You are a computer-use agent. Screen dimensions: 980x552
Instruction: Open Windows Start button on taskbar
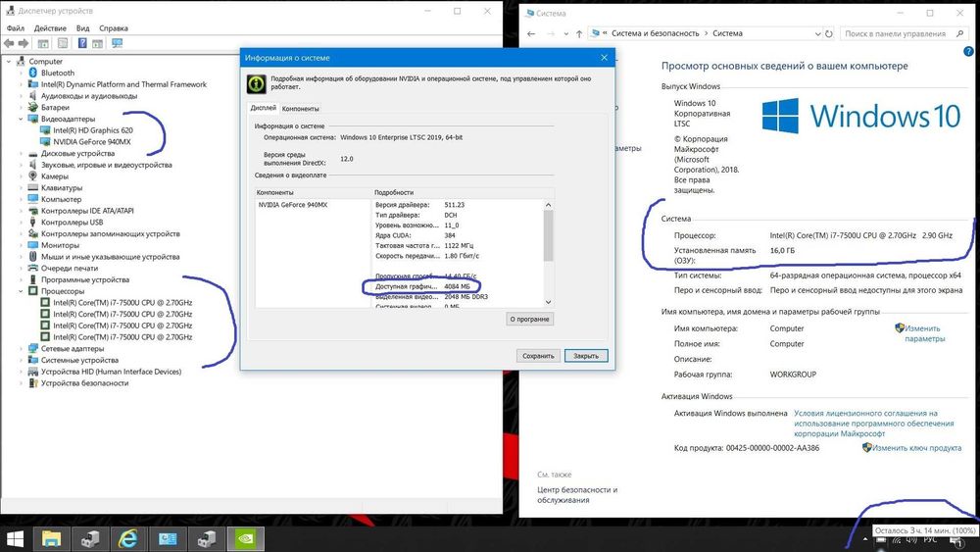click(x=15, y=539)
